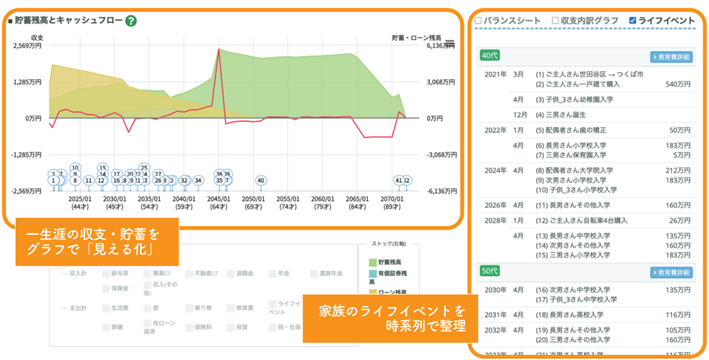Select life event marker 26 bubble

click(x=158, y=180)
